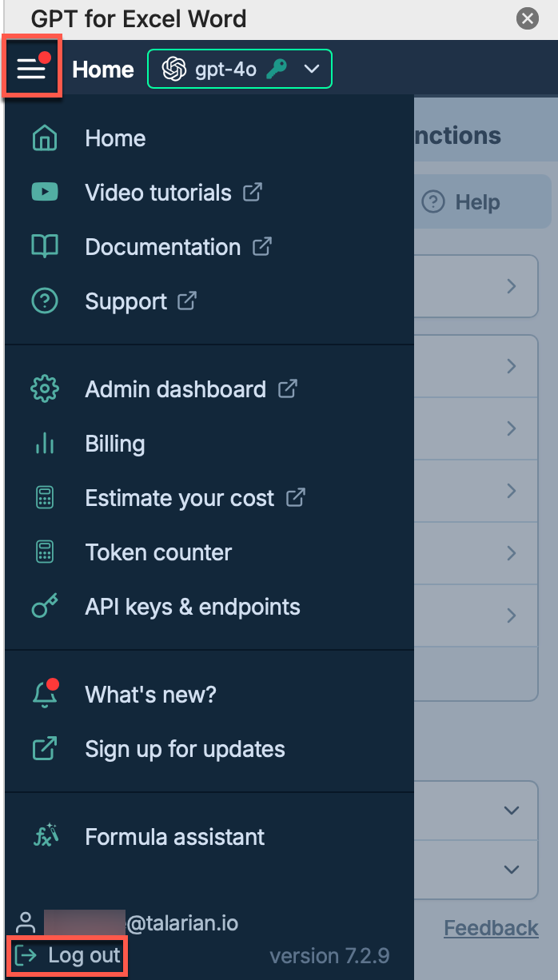Close the GPT for Excel Word panel
This screenshot has width=558, height=980.
(x=527, y=18)
